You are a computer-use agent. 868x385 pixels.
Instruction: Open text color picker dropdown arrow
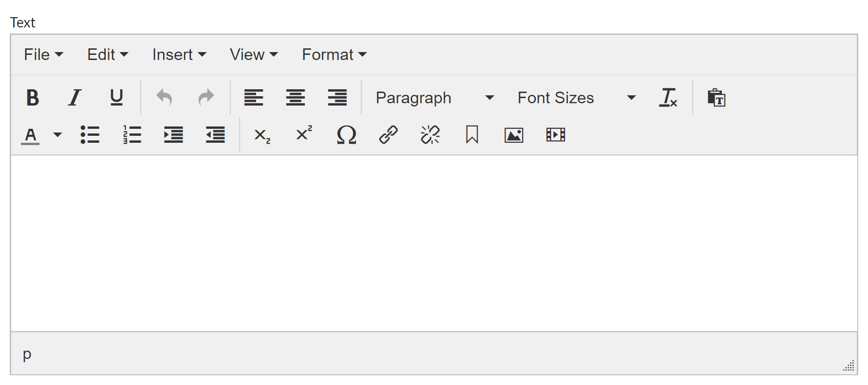(x=58, y=135)
